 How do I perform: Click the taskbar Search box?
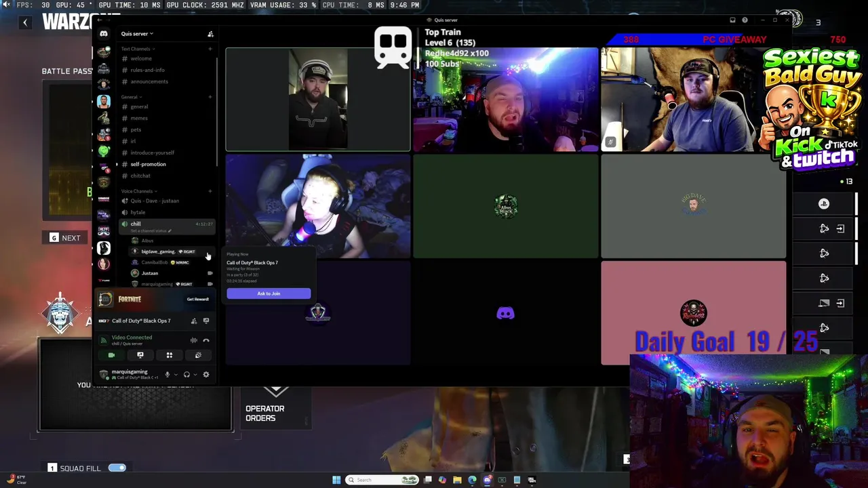click(382, 480)
